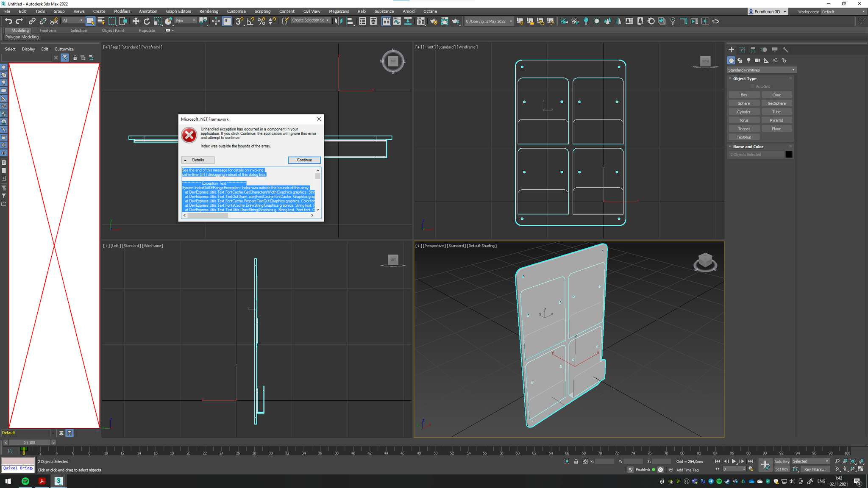Choose the Select and Move tool
The image size is (868, 488).
click(136, 21)
